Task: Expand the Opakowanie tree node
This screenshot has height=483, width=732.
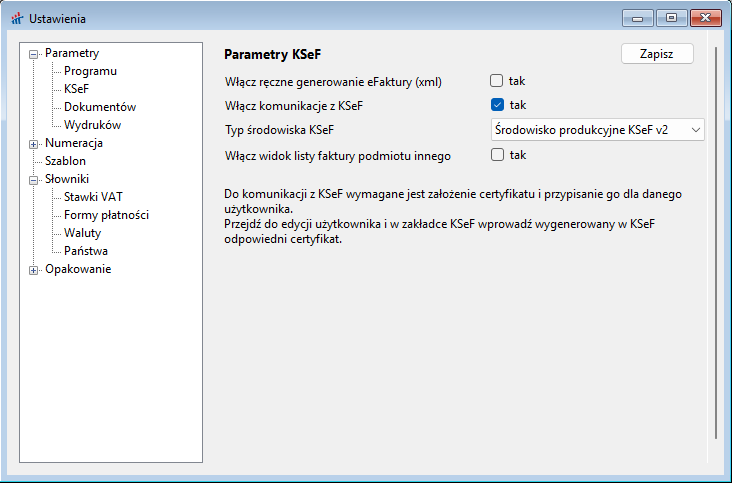Action: [34, 270]
